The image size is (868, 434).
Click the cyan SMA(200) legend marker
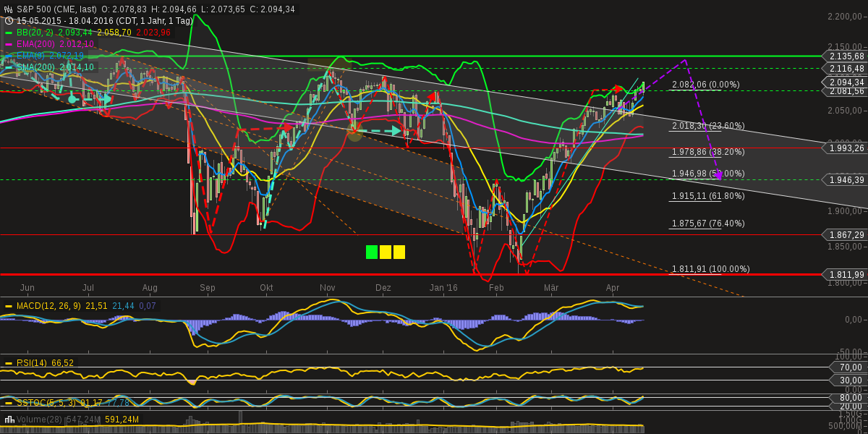(9, 67)
